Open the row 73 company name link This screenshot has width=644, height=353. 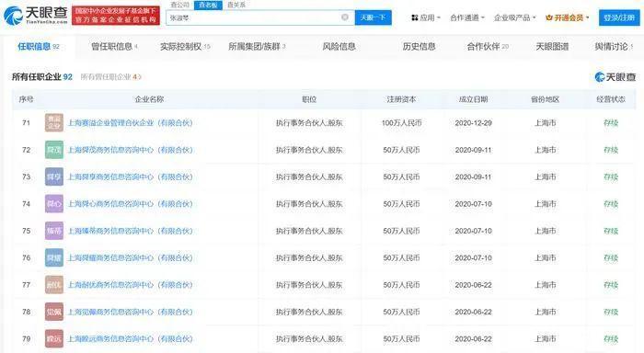point(131,176)
